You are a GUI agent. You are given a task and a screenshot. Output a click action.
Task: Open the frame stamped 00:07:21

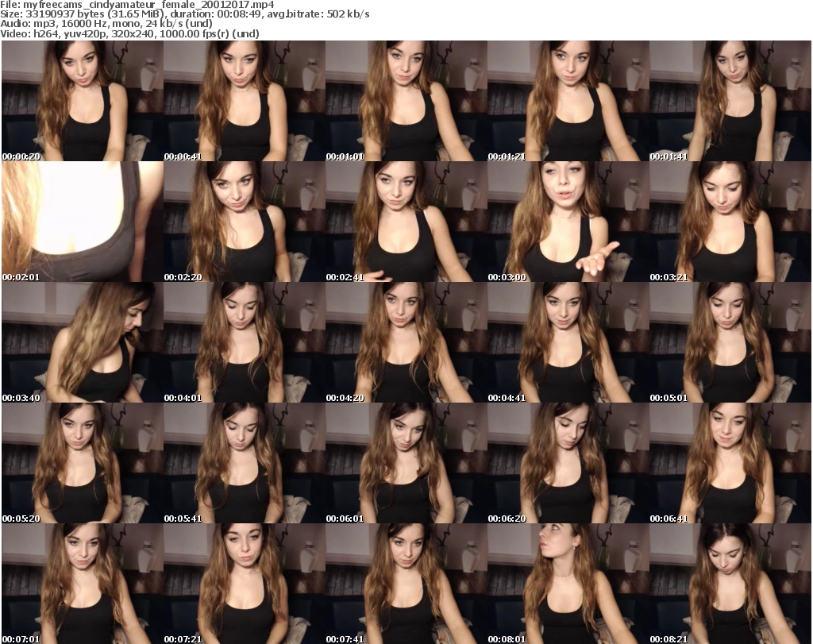click(x=245, y=584)
